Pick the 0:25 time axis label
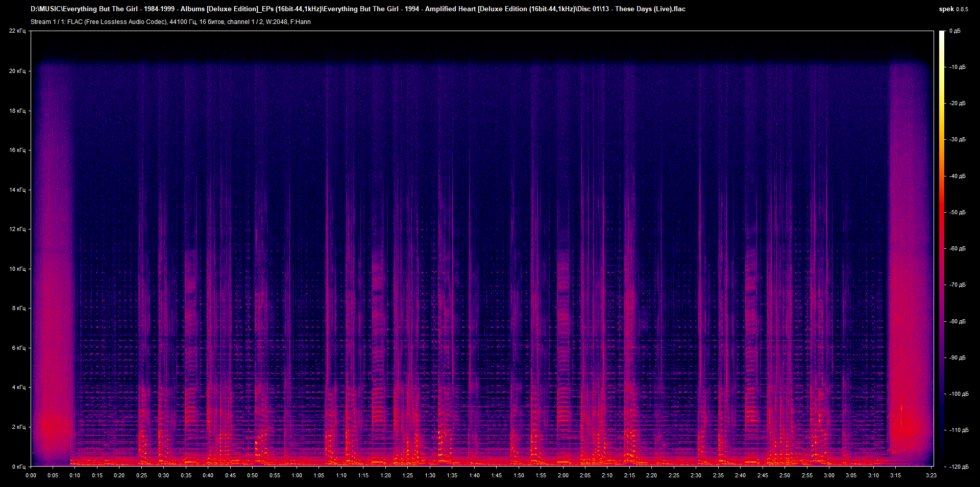The width and height of the screenshot is (980, 487). coord(141,475)
